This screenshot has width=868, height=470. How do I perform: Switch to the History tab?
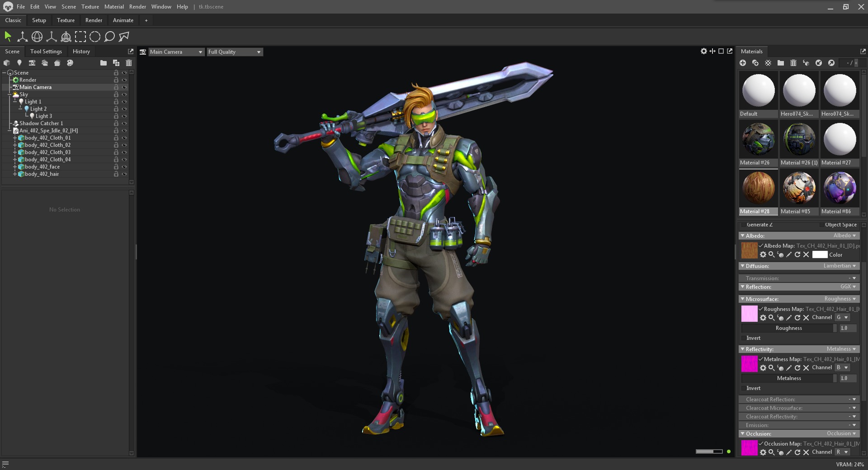coord(81,52)
